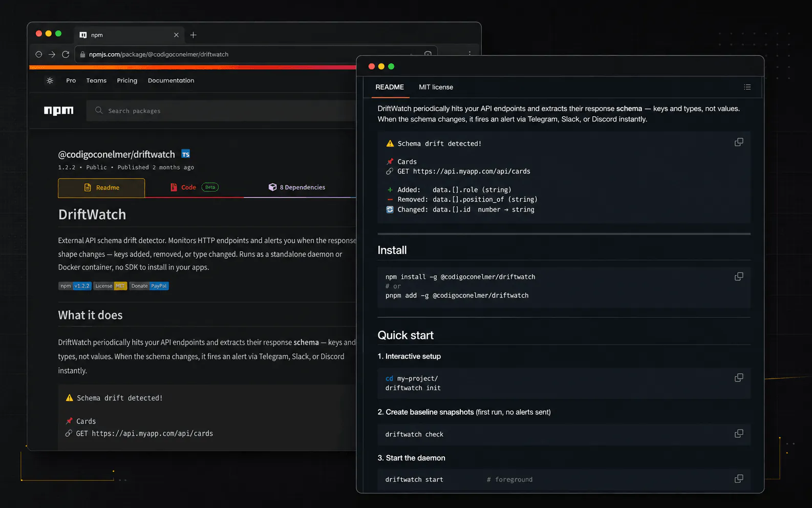Click 'pnpm add -g @codigoconelmer/driftwatch' line
This screenshot has width=812, height=508.
coord(457,295)
